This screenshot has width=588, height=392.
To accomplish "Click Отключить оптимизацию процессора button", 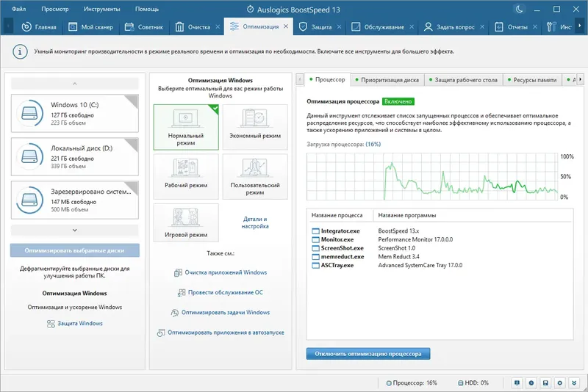I will pos(368,354).
